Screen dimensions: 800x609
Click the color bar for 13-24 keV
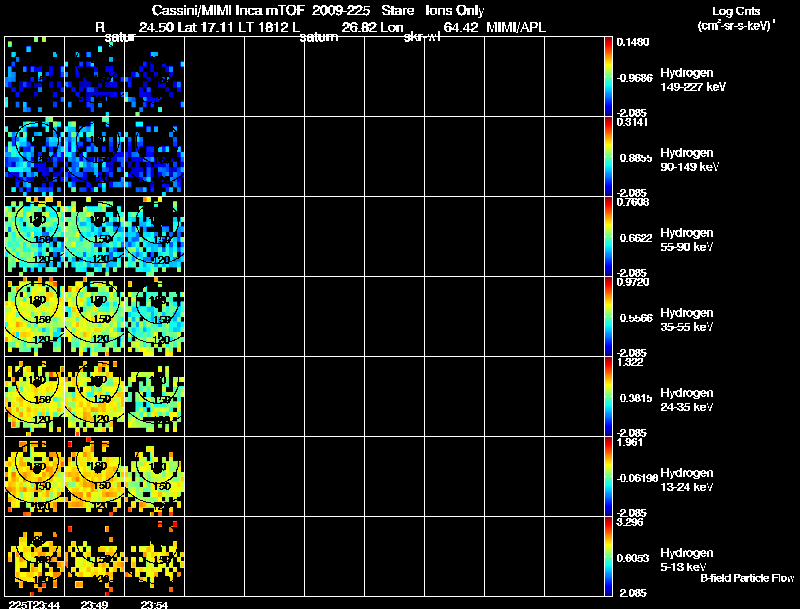click(x=608, y=476)
